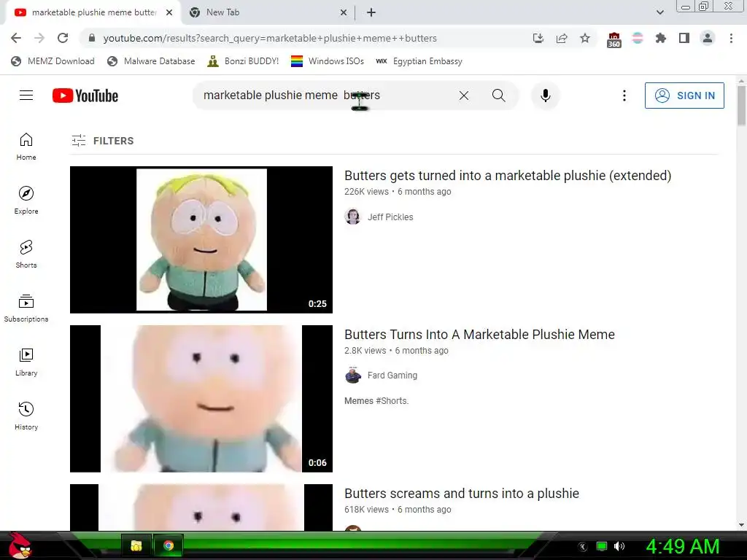Open title 'Butters Turns Into A Marketable Plushie Meme'
Image resolution: width=747 pixels, height=560 pixels.
[x=479, y=335]
